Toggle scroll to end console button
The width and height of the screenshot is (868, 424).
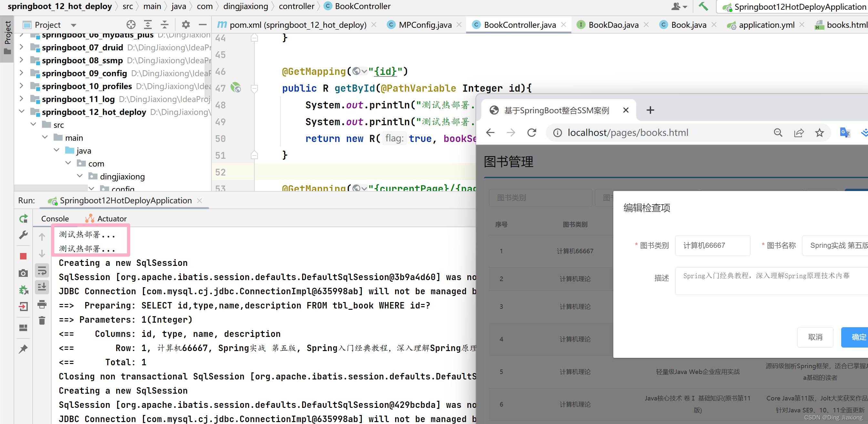click(x=42, y=287)
